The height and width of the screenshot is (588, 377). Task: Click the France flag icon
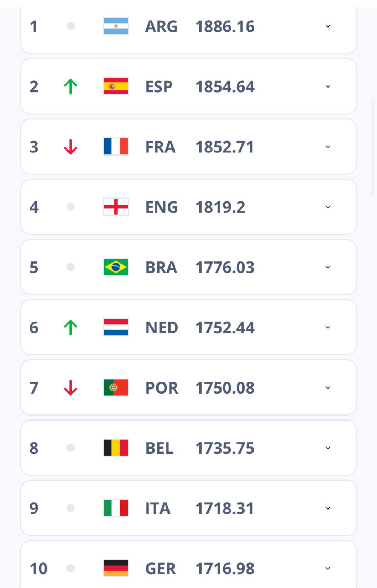tap(116, 147)
